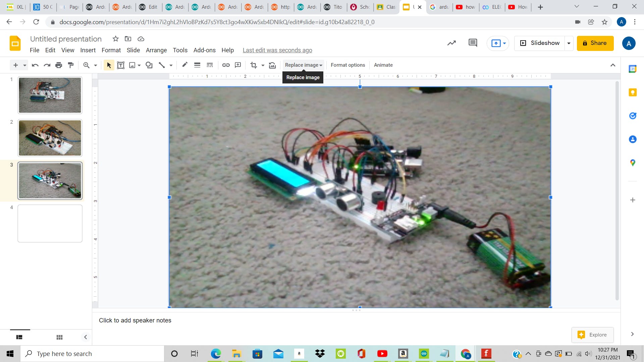Screen dimensions: 644x362
Task: Open insert image dropdown arrow
Action: pos(139,65)
